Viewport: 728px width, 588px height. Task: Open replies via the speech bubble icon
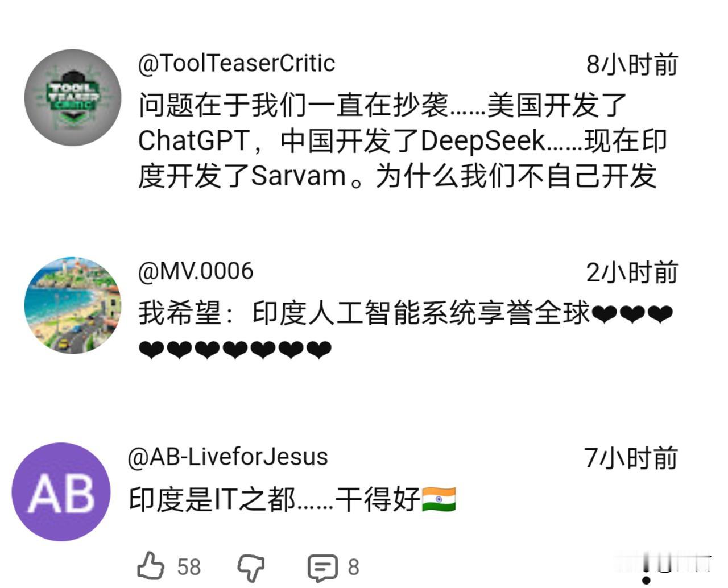pyautogui.click(x=322, y=567)
